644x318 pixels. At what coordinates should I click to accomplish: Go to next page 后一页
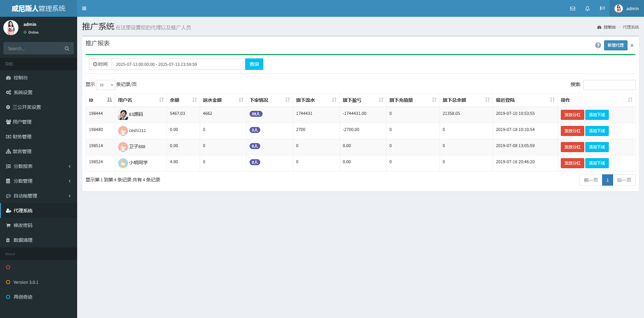click(x=624, y=180)
